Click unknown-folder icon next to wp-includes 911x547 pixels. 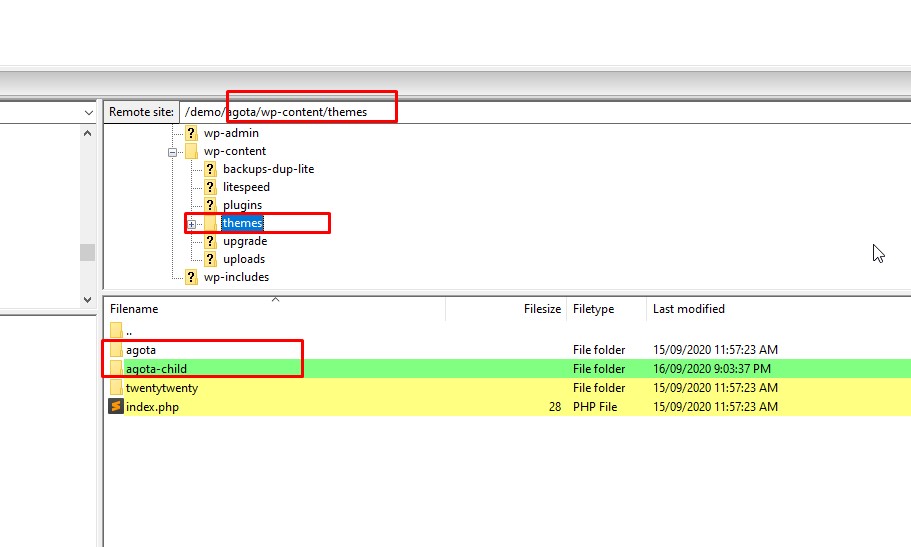tap(191, 277)
